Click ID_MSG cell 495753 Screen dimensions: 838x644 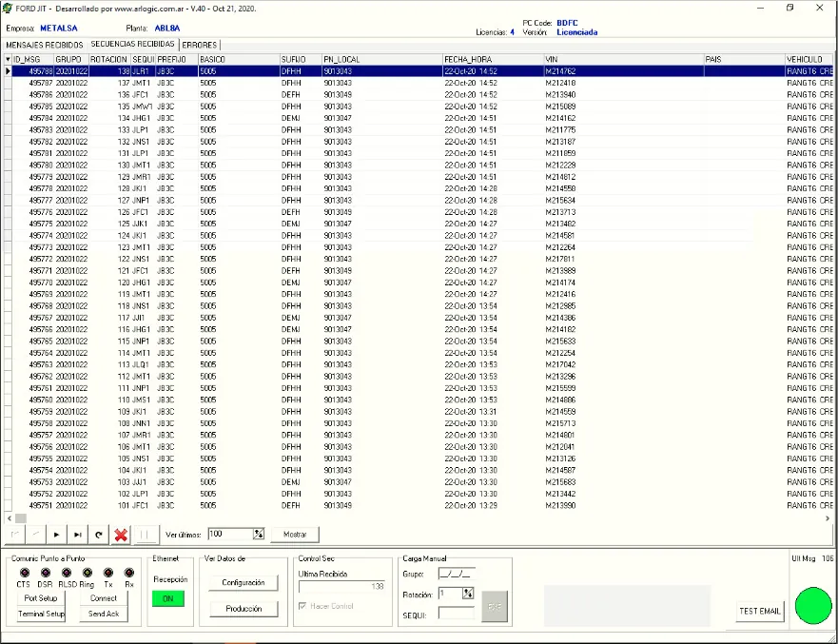click(33, 482)
